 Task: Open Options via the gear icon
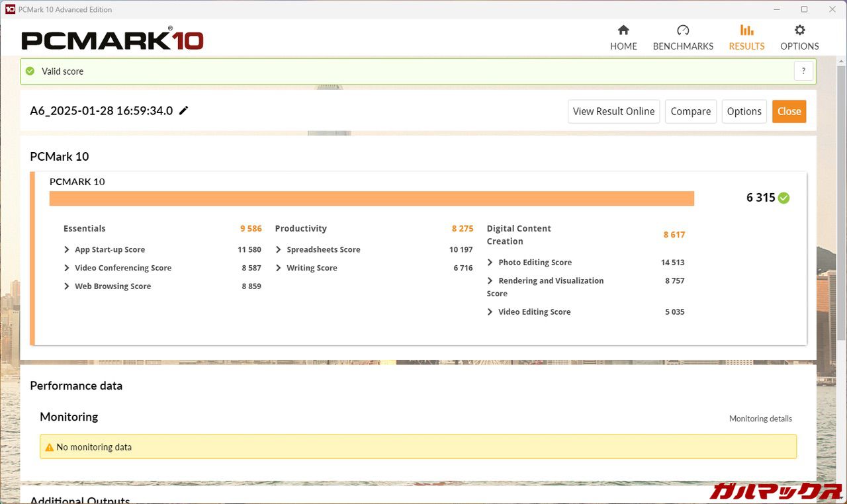click(799, 30)
